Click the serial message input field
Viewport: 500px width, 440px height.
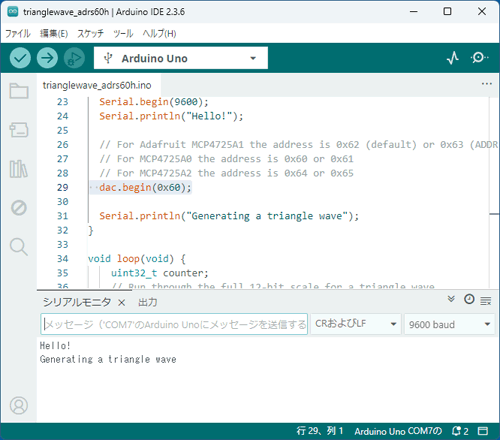174,324
